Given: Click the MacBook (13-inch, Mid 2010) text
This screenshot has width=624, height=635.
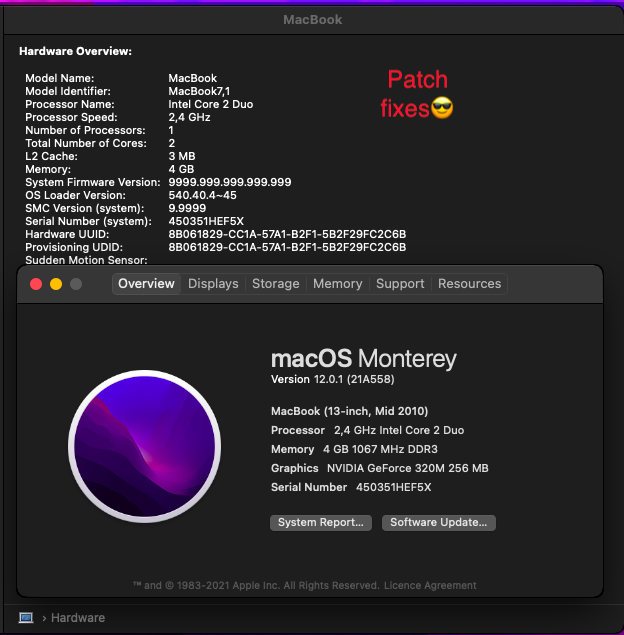Looking at the screenshot, I should pos(349,411).
